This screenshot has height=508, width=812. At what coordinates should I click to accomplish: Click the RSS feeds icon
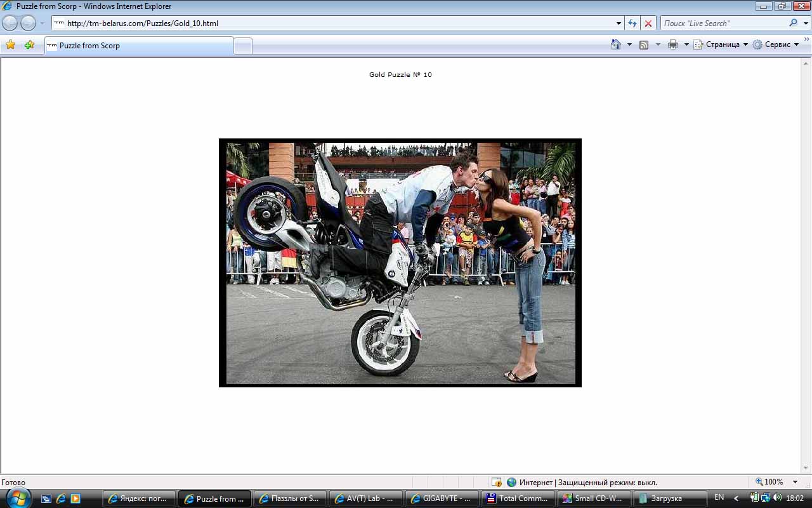click(644, 44)
